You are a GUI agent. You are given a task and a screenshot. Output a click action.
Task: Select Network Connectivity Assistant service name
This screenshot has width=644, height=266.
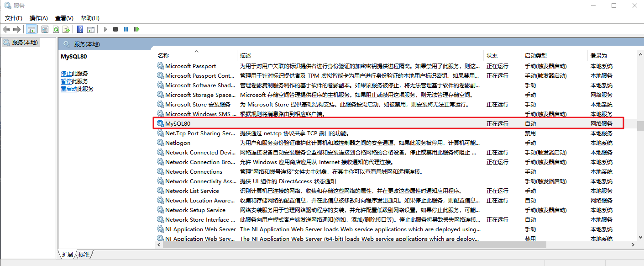[200, 181]
